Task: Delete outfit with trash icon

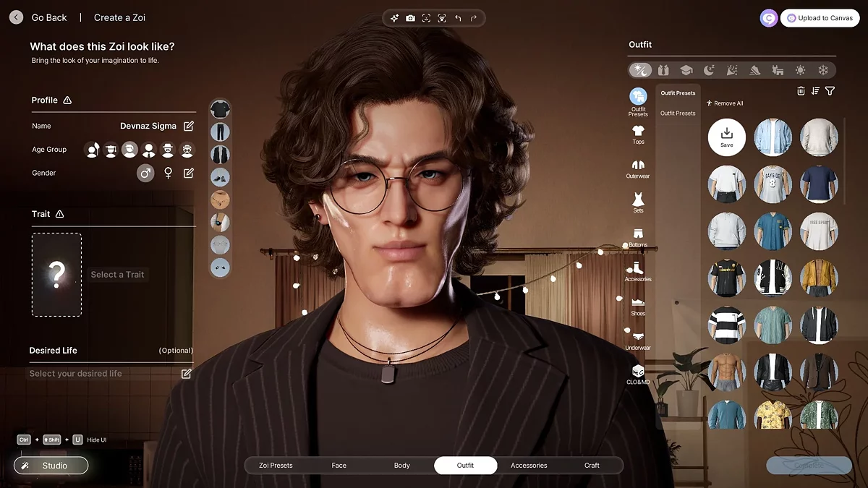Action: tap(801, 90)
